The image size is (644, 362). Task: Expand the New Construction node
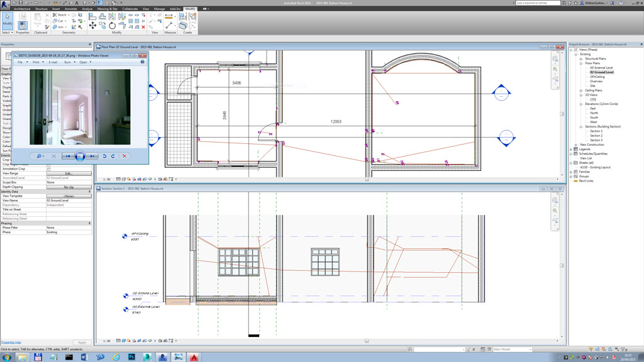(x=576, y=145)
